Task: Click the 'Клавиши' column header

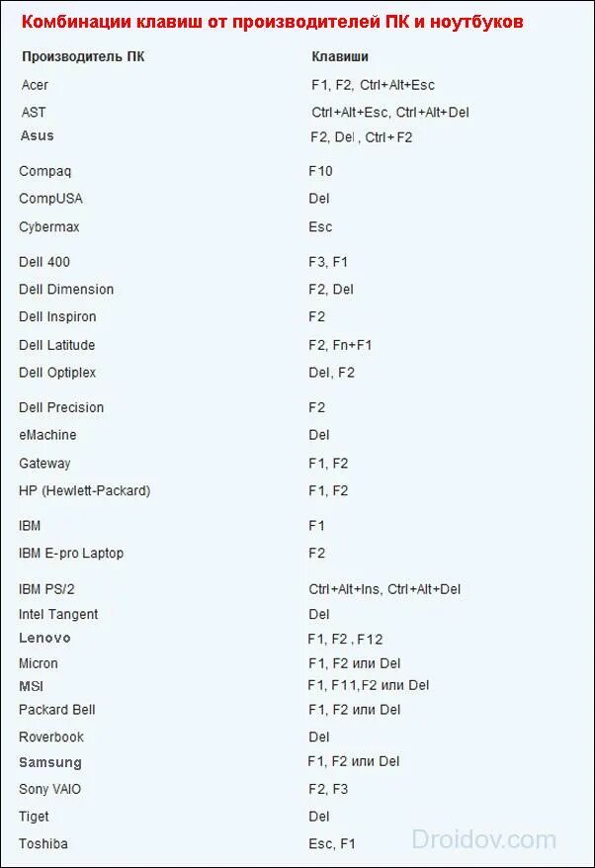Action: tap(341, 58)
